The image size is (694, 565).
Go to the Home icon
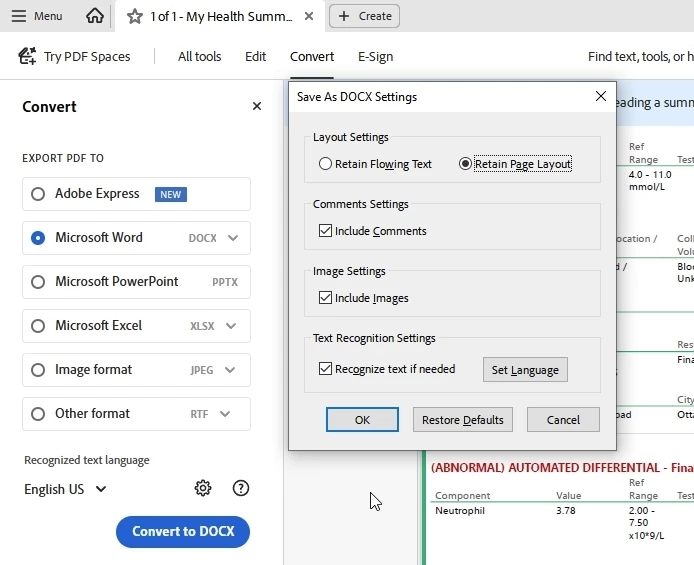95,16
